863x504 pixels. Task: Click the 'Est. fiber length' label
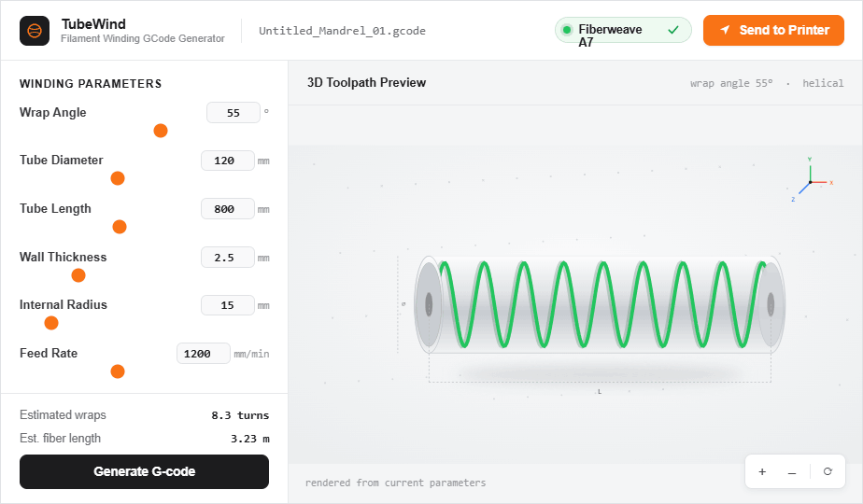point(60,439)
